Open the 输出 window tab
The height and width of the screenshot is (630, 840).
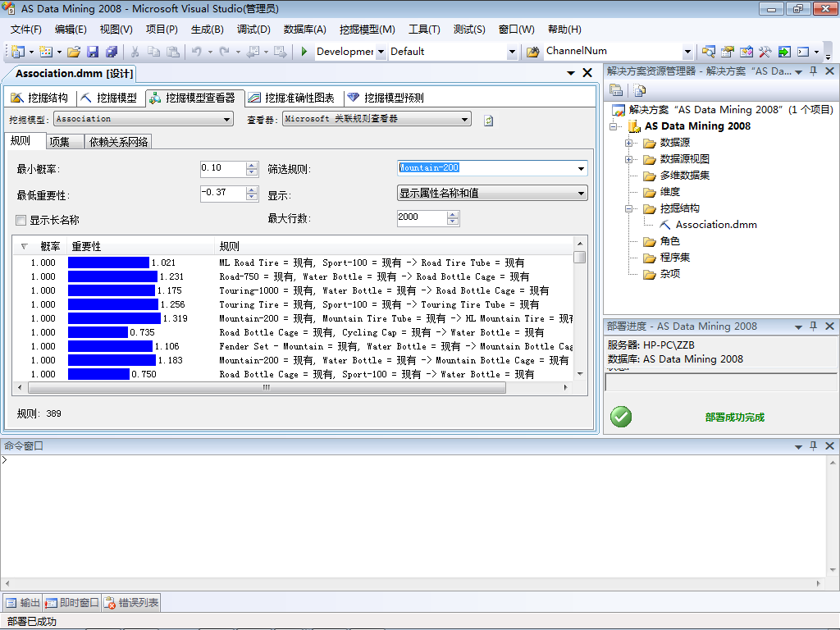coord(23,603)
